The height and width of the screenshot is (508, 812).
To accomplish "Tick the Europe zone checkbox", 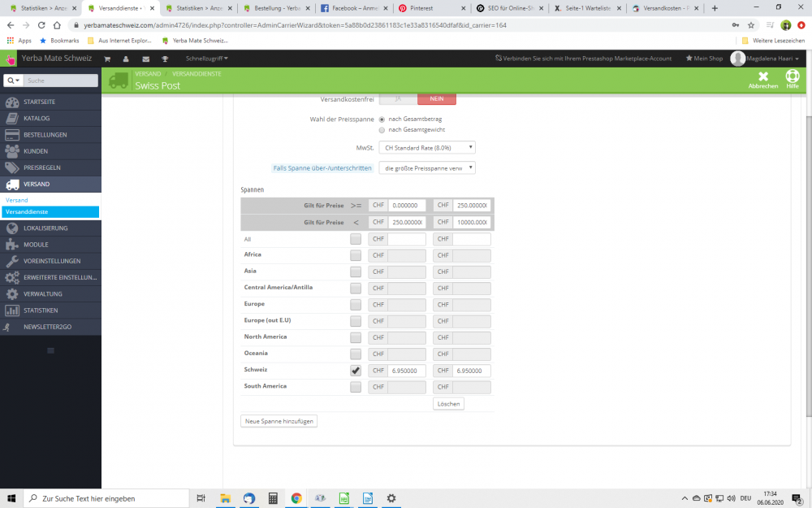I will [x=356, y=305].
